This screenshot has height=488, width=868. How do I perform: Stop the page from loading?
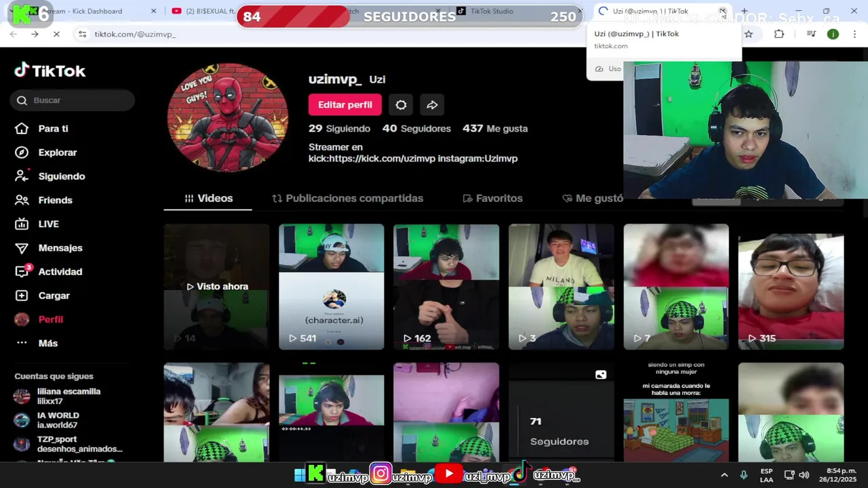(57, 34)
